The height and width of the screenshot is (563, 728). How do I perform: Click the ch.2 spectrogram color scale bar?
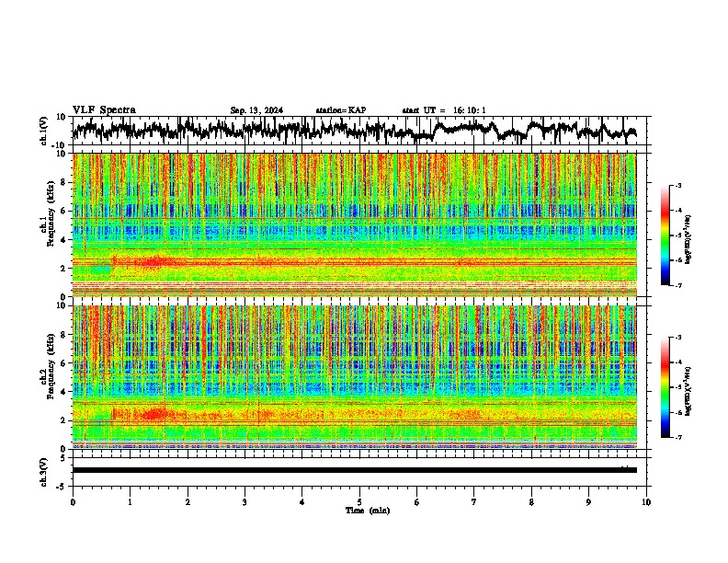click(665, 387)
